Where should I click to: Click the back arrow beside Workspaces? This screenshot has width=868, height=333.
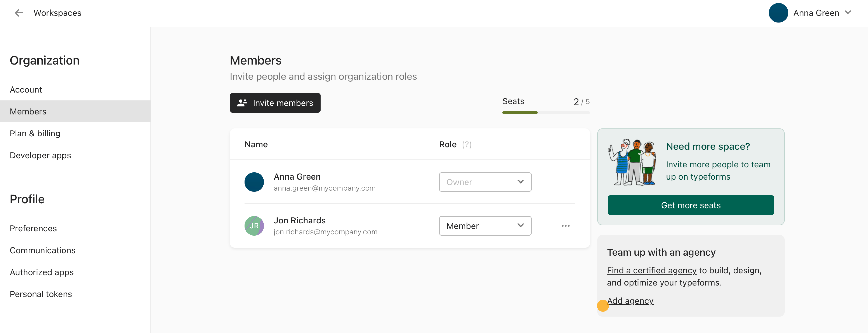(19, 13)
